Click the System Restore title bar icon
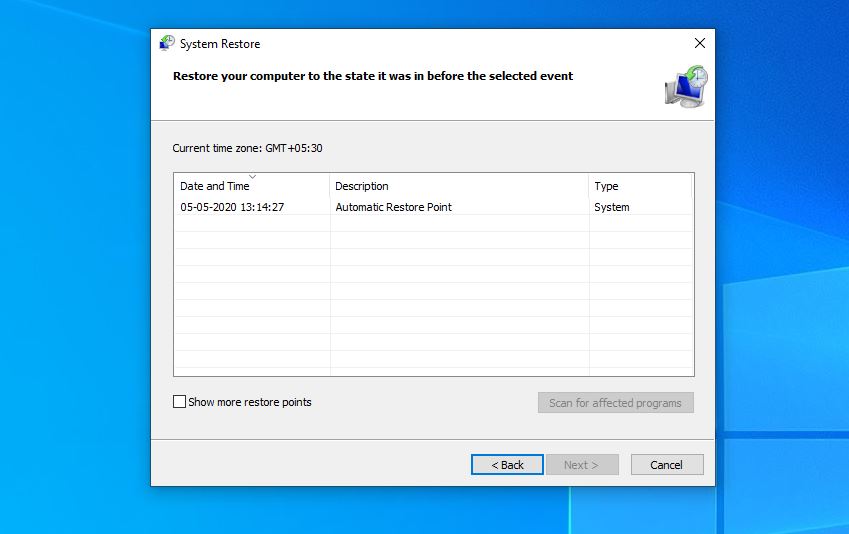 pos(167,43)
